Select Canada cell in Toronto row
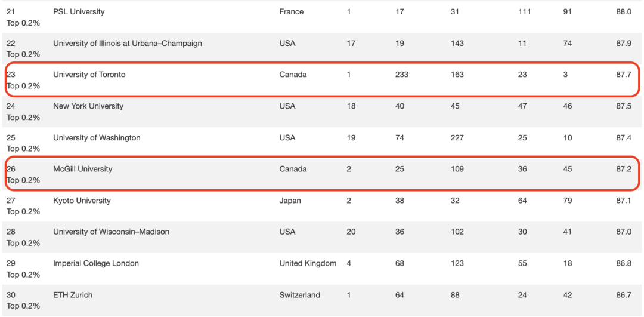This screenshot has width=644, height=317. (293, 75)
